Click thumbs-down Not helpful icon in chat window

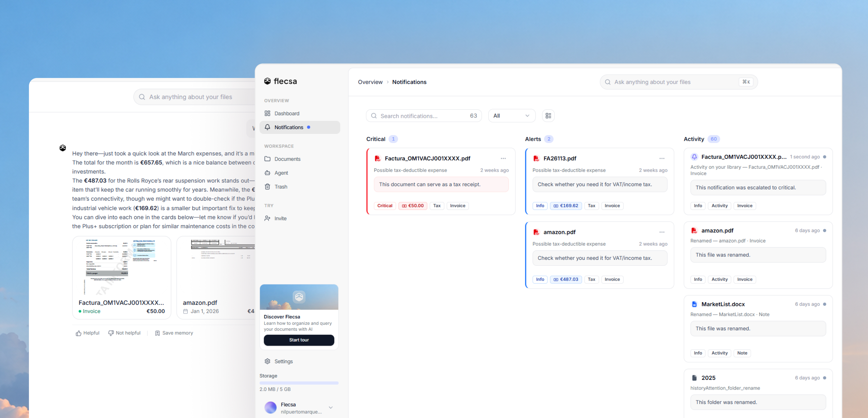111,333
